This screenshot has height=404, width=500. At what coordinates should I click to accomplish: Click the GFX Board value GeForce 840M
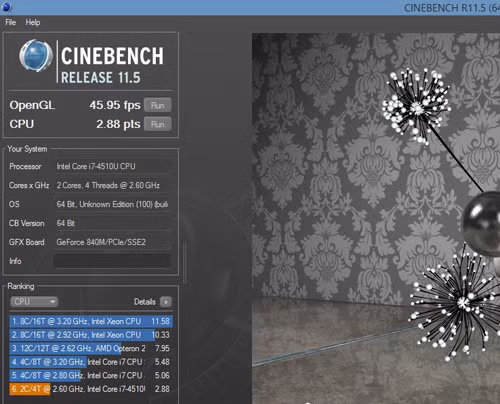coord(101,242)
